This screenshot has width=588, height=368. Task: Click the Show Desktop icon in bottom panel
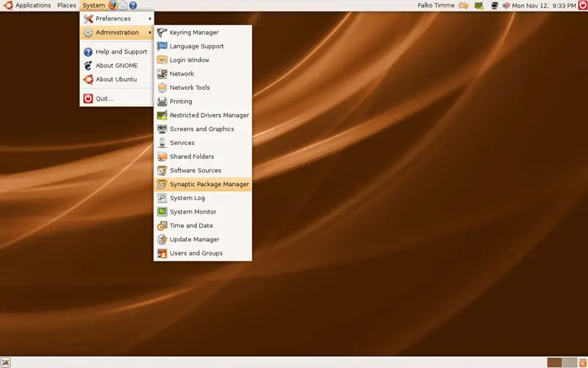(6, 362)
